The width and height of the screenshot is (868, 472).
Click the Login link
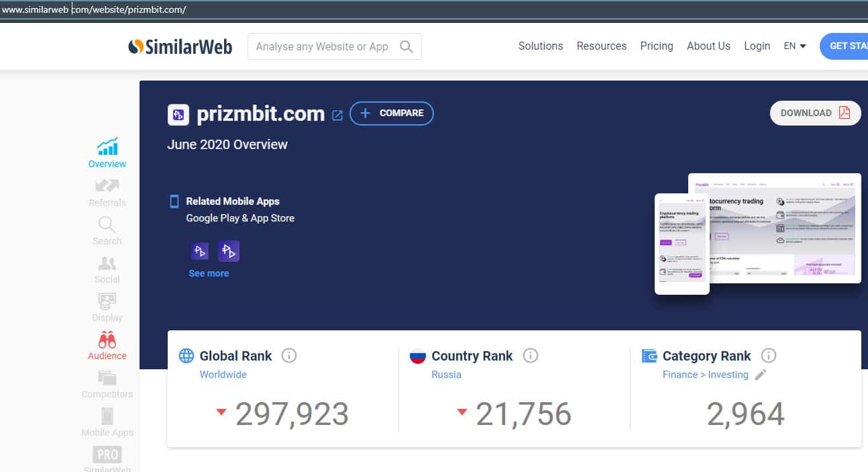757,46
